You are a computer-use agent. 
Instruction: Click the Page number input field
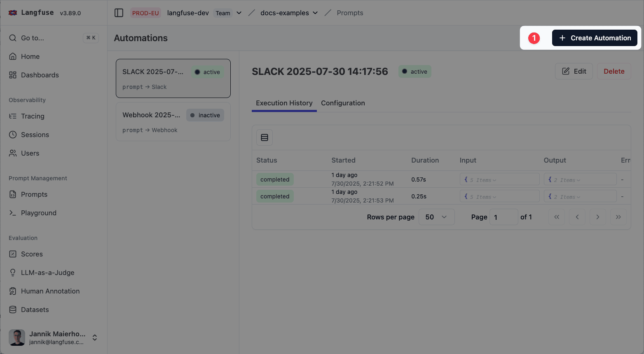tap(503, 217)
